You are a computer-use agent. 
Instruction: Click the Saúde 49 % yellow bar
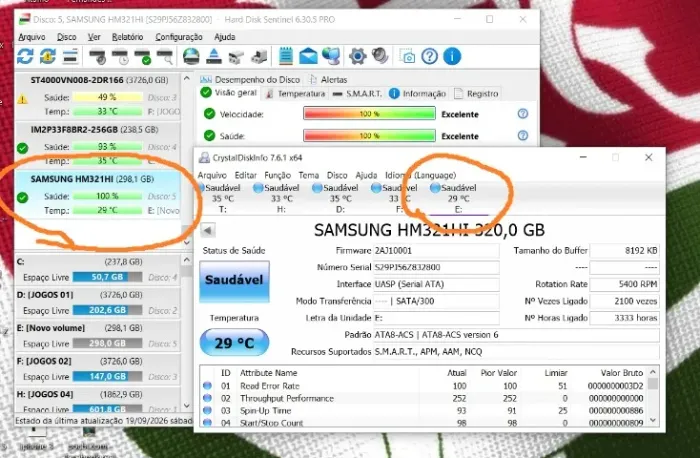[x=107, y=97]
